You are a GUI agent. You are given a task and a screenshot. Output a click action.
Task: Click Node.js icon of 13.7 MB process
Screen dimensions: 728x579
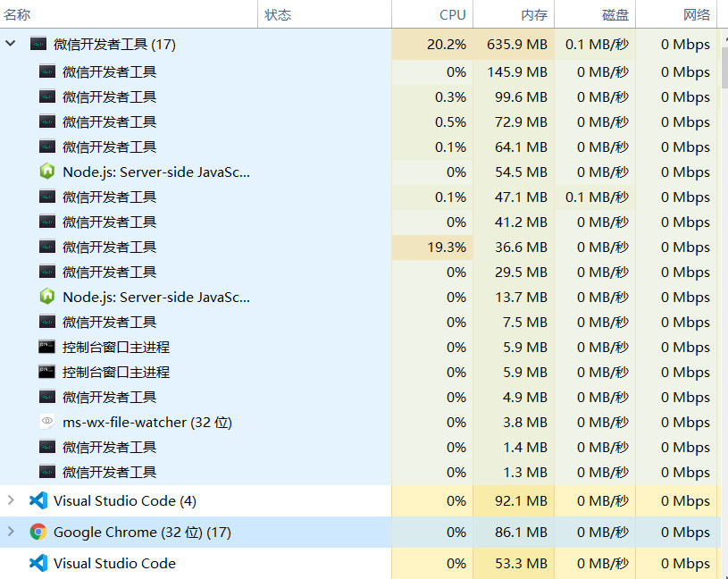(x=47, y=297)
